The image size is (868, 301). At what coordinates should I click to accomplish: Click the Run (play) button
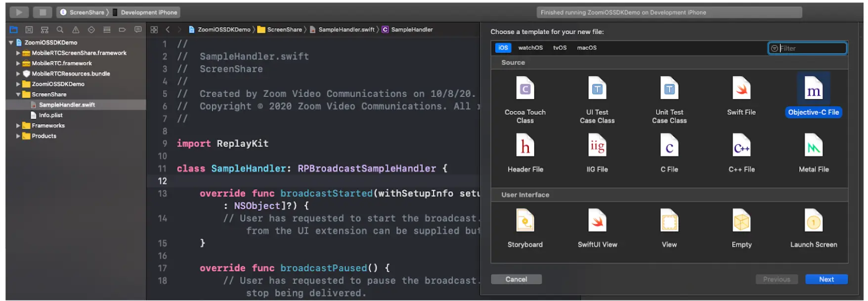19,12
